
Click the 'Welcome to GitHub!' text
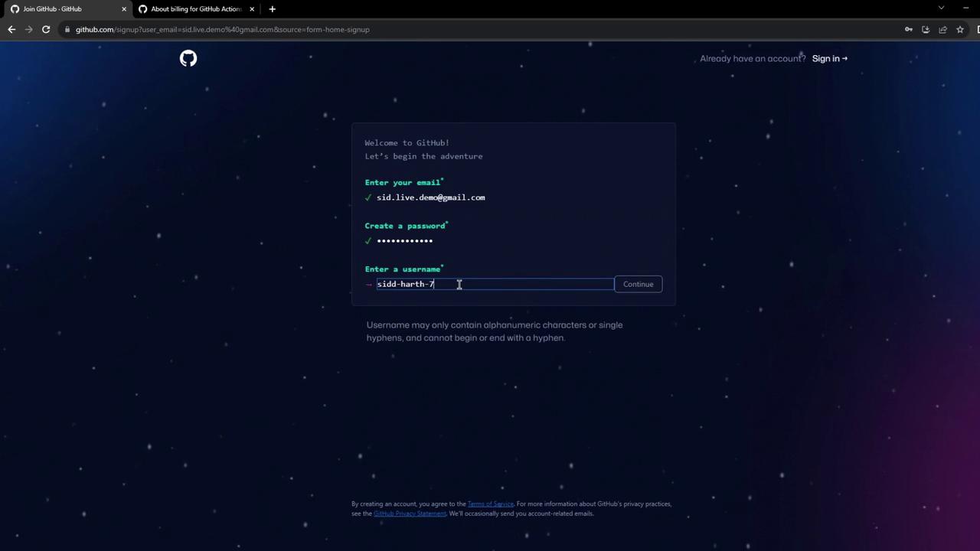pyautogui.click(x=407, y=143)
